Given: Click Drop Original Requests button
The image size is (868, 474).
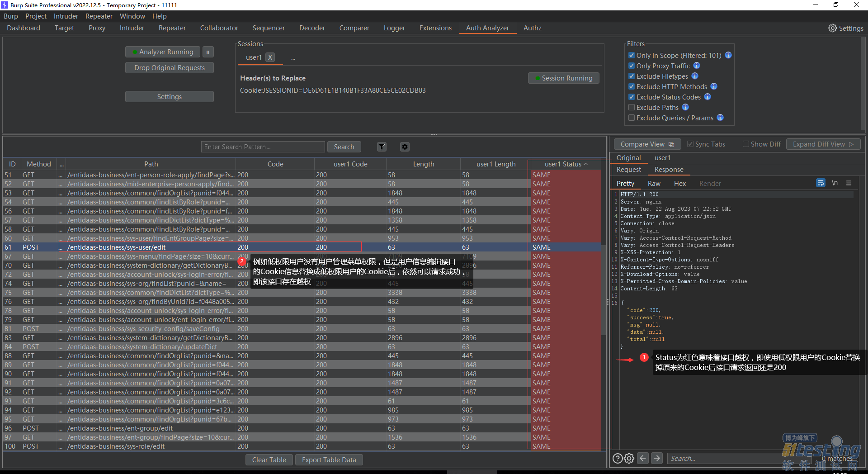Looking at the screenshot, I should [x=170, y=68].
